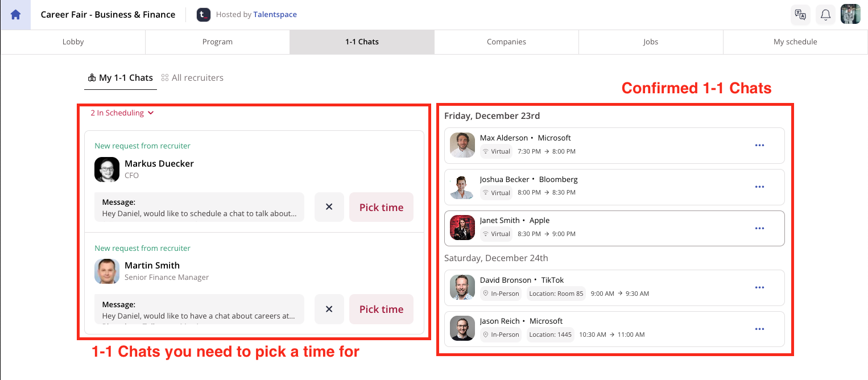Collapse the 2 In Scheduling section
Viewport: 868px width, 380px height.
(x=122, y=113)
